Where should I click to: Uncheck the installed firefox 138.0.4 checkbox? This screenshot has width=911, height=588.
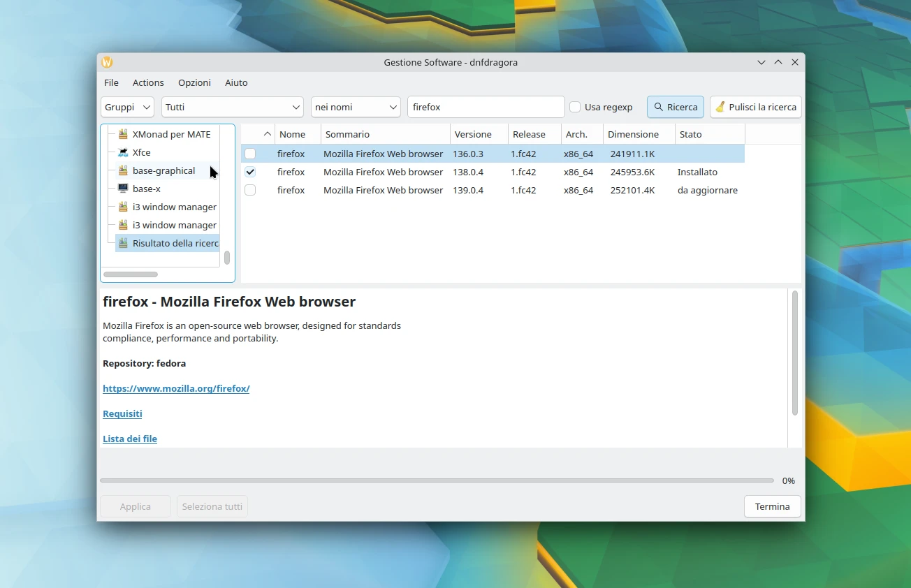click(x=250, y=172)
